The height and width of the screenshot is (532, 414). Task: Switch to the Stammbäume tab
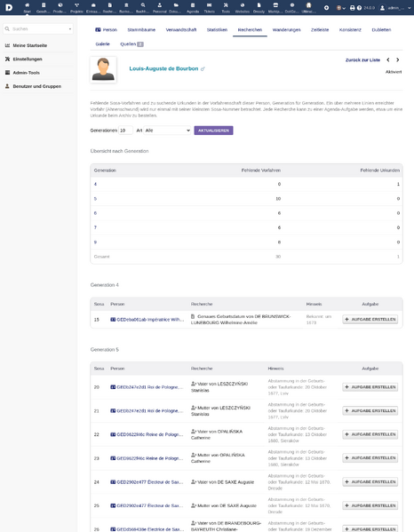[141, 30]
